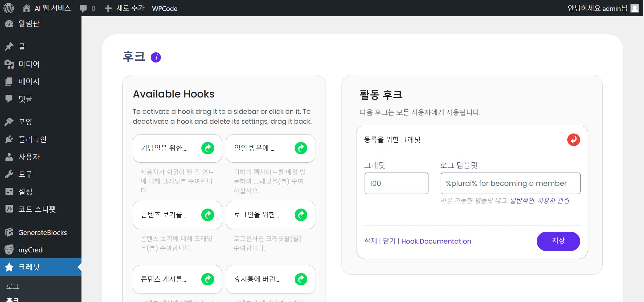
Task: Click the myCred mascot icon
Action: [x=9, y=250]
